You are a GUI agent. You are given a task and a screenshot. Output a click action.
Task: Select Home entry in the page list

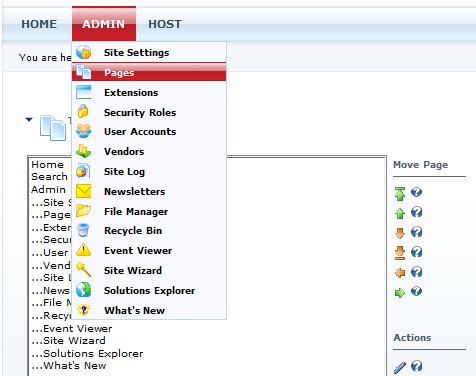(48, 165)
